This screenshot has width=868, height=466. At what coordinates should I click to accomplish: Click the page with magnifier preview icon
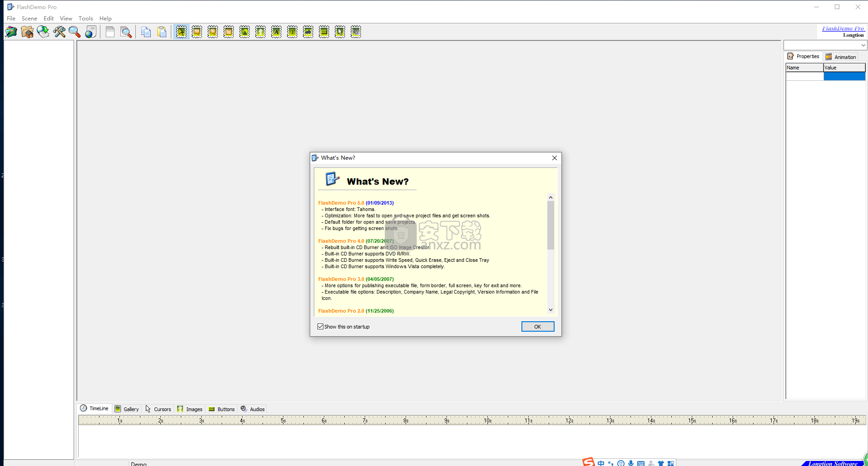126,32
